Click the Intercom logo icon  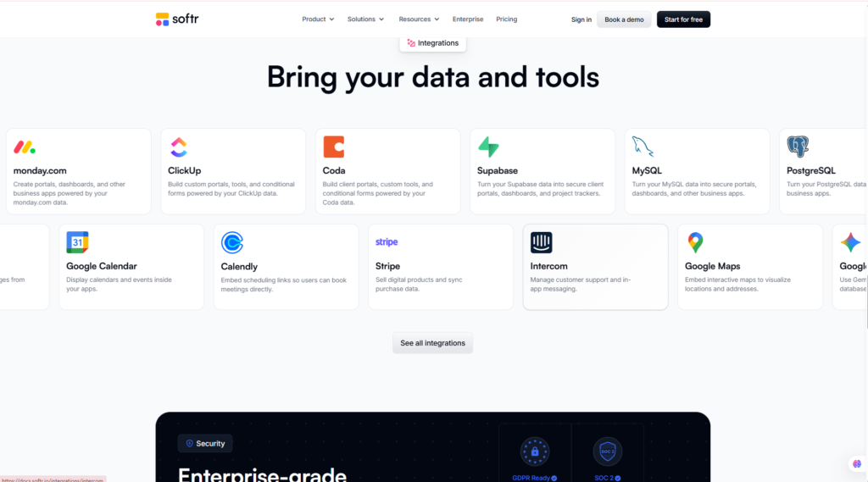pyautogui.click(x=541, y=242)
